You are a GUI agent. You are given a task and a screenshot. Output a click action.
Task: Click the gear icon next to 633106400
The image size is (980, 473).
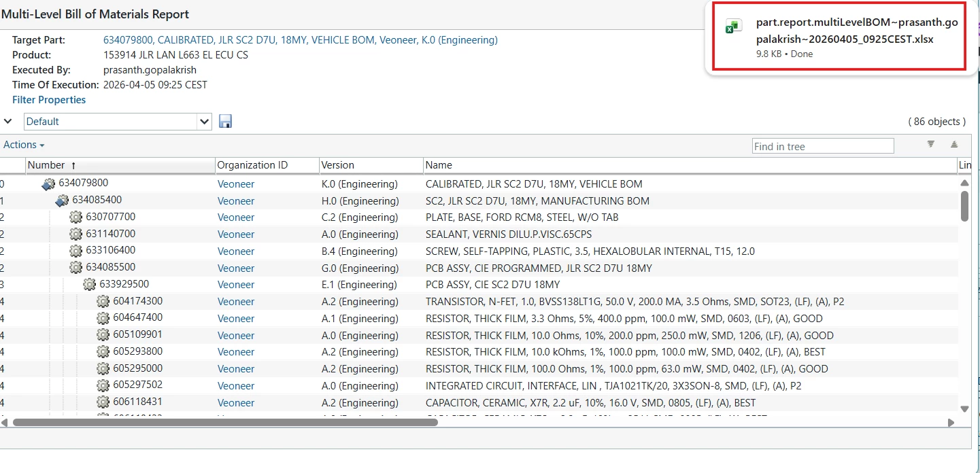tap(75, 251)
